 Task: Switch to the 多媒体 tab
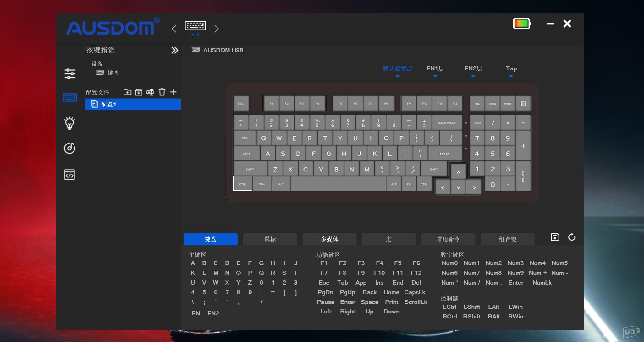(329, 239)
